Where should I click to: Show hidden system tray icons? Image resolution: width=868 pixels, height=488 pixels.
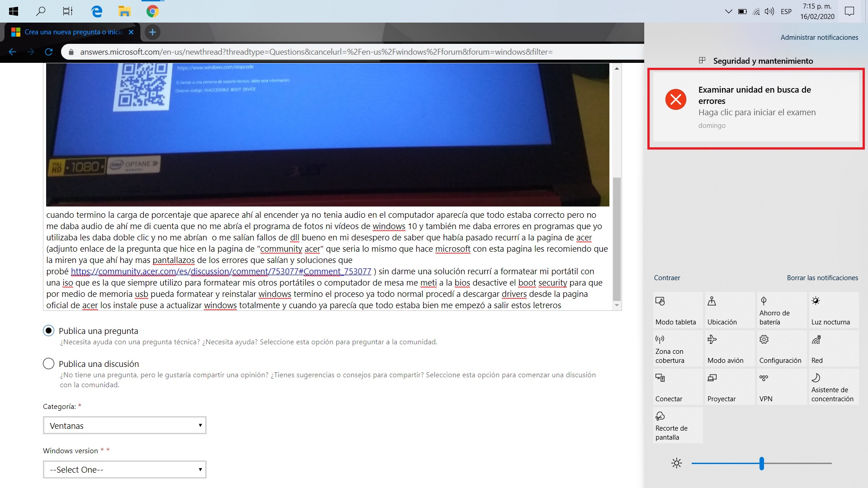728,11
